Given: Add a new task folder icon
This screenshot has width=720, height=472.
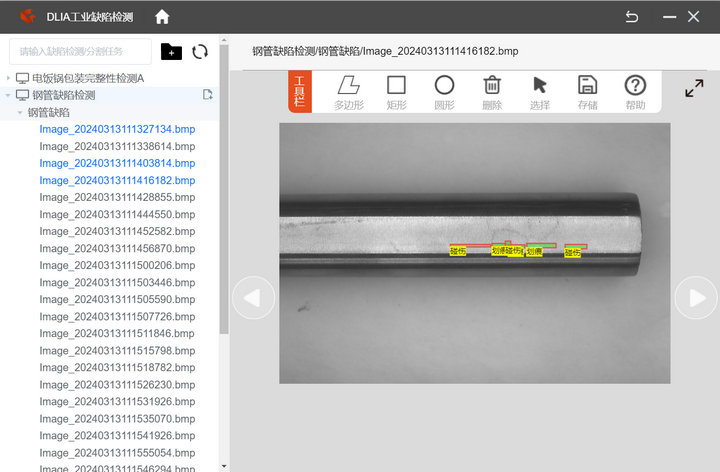Looking at the screenshot, I should tap(171, 51).
